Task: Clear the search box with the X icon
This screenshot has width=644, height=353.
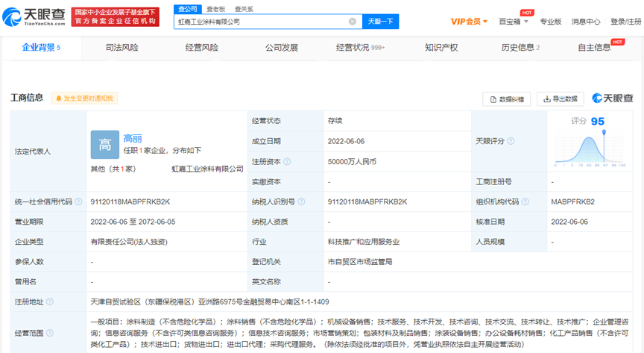Action: [x=353, y=22]
